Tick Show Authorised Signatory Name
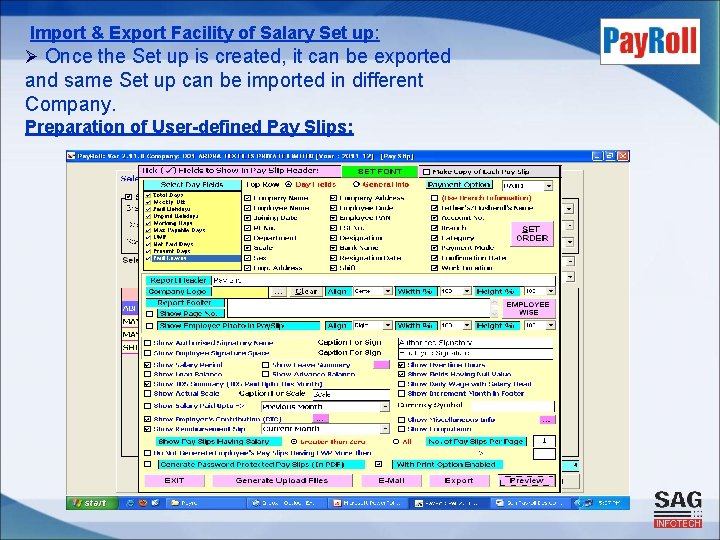 [x=147, y=343]
